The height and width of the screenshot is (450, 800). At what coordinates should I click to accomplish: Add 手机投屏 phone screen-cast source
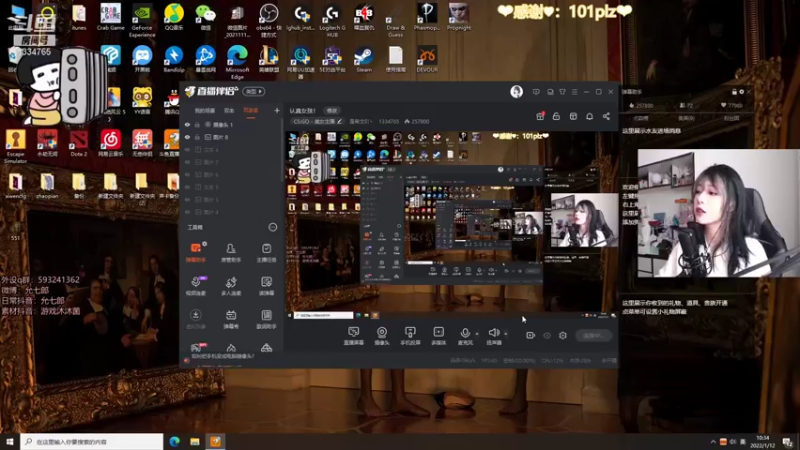410,336
